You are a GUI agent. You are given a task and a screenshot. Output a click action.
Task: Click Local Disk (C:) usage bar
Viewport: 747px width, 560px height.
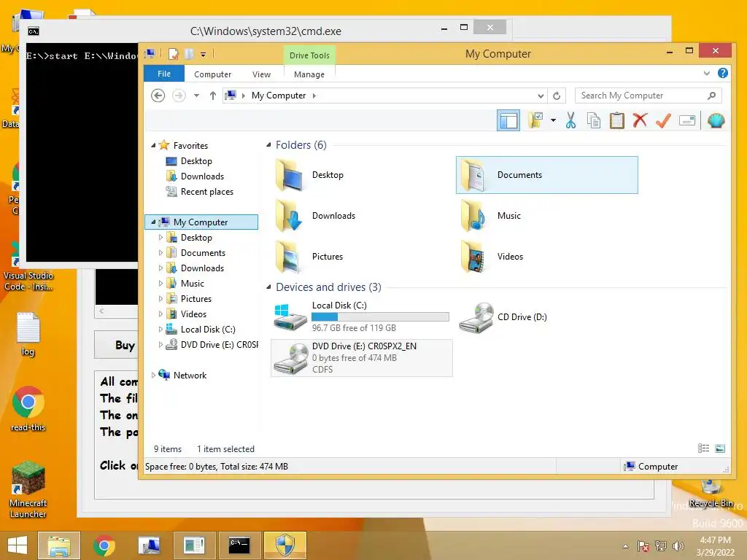pos(380,316)
